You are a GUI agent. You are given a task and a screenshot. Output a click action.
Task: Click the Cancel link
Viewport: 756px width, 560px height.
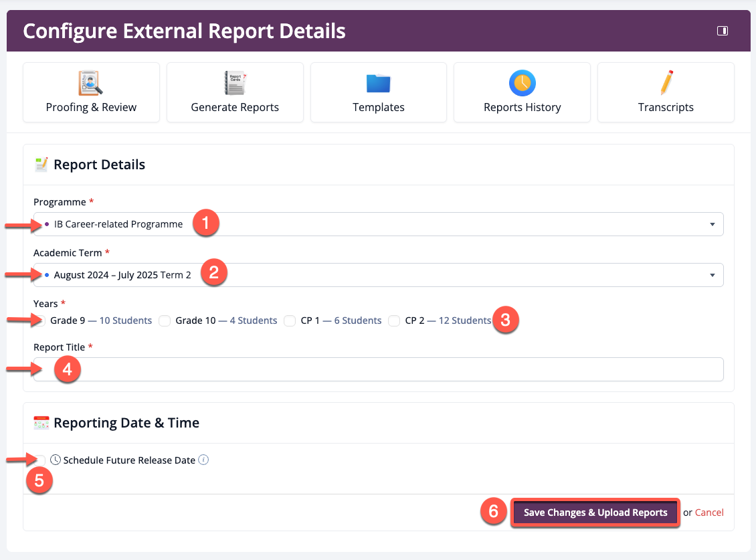[x=709, y=512]
